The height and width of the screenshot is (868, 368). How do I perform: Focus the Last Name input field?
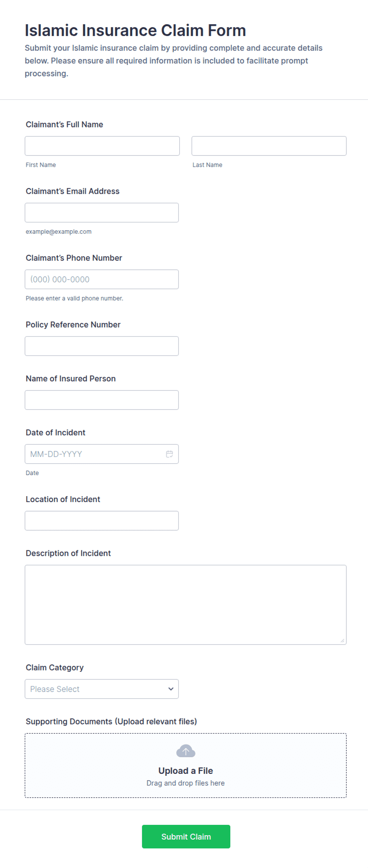pyautogui.click(x=269, y=146)
